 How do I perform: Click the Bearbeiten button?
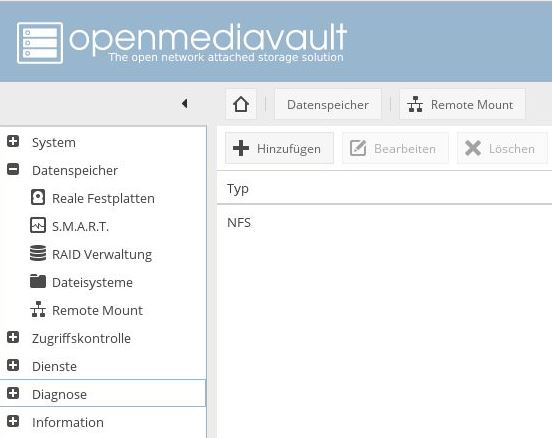click(395, 148)
